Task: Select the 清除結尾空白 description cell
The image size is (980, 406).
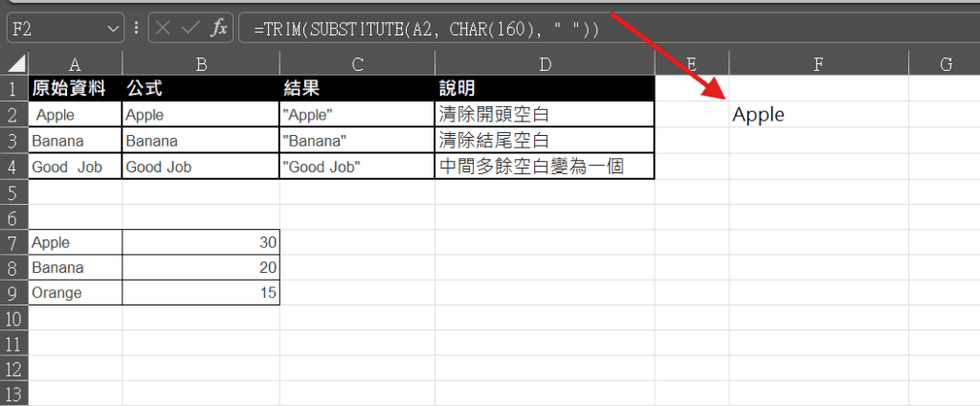Action: tap(544, 141)
